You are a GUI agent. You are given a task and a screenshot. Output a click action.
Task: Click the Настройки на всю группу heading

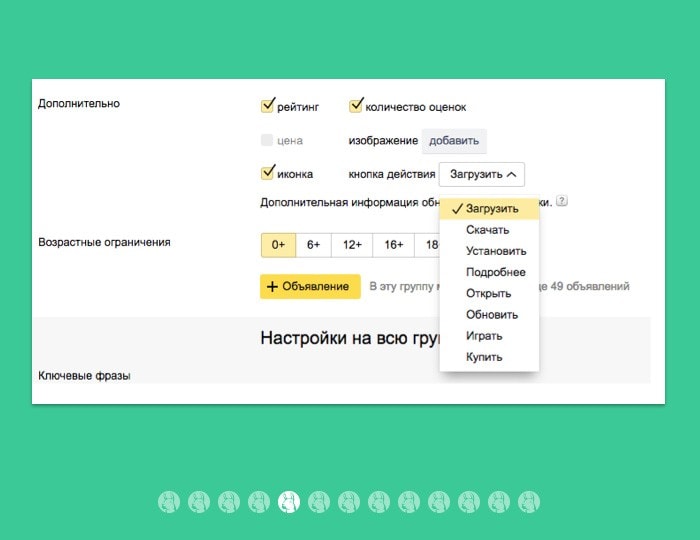click(x=350, y=338)
